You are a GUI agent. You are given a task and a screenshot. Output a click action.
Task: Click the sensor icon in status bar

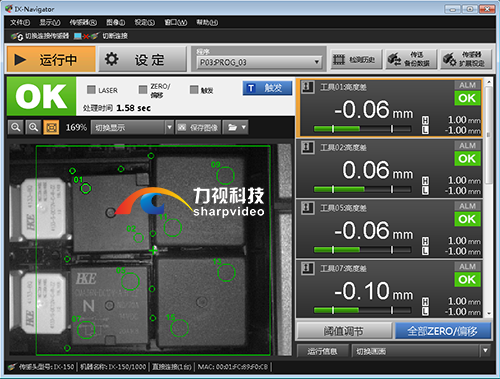pyautogui.click(x=12, y=367)
